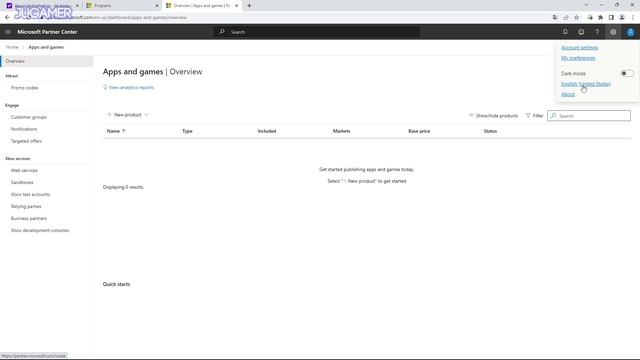640x360 pixels.
Task: Open Notifications in sidebar
Action: 24,129
